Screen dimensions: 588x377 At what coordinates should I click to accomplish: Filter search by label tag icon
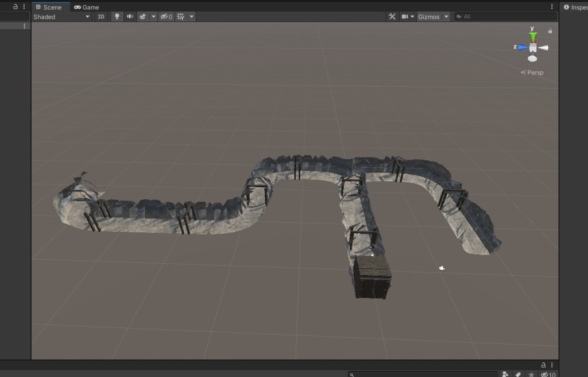[518, 374]
